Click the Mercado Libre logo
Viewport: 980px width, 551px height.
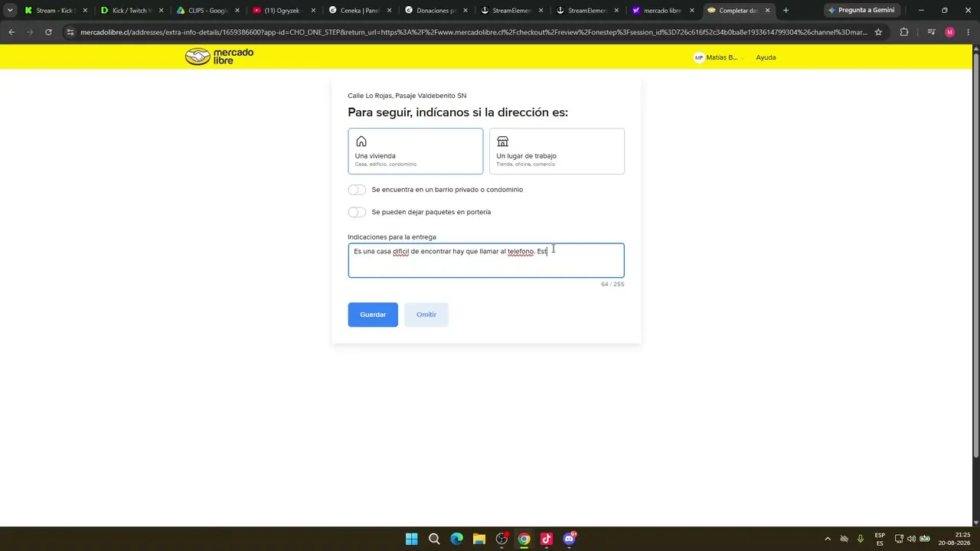tap(219, 57)
